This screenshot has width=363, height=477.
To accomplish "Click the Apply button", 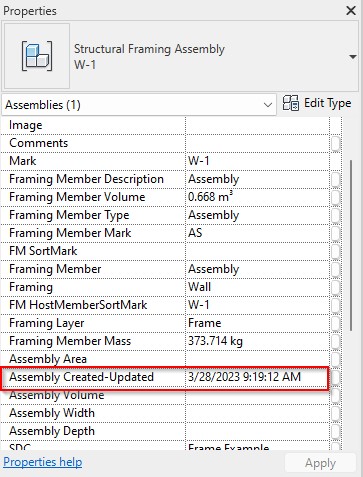I will pos(320,463).
